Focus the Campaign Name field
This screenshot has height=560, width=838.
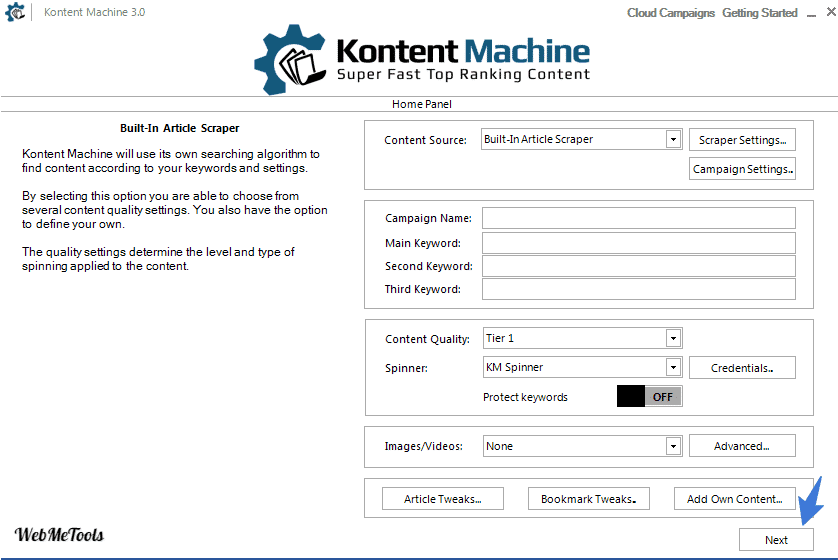[x=639, y=218]
